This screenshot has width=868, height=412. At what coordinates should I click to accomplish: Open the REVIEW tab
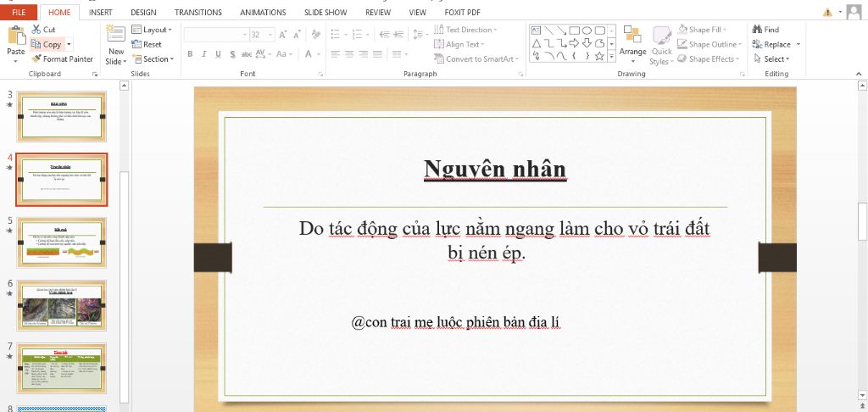point(378,12)
